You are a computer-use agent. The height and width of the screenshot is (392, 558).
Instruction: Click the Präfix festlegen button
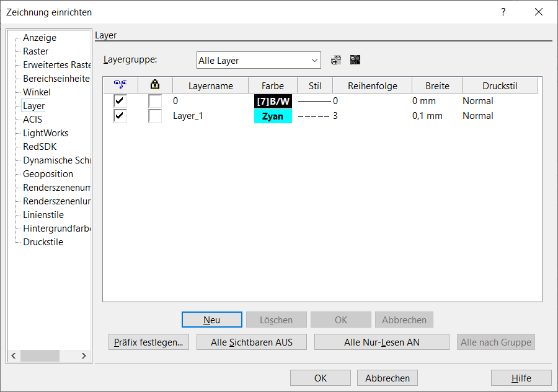(148, 342)
